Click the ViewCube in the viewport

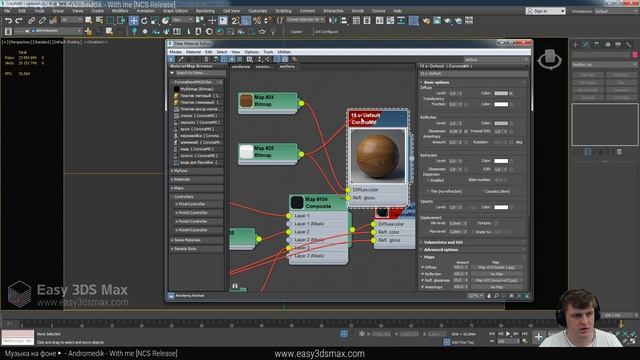click(549, 60)
